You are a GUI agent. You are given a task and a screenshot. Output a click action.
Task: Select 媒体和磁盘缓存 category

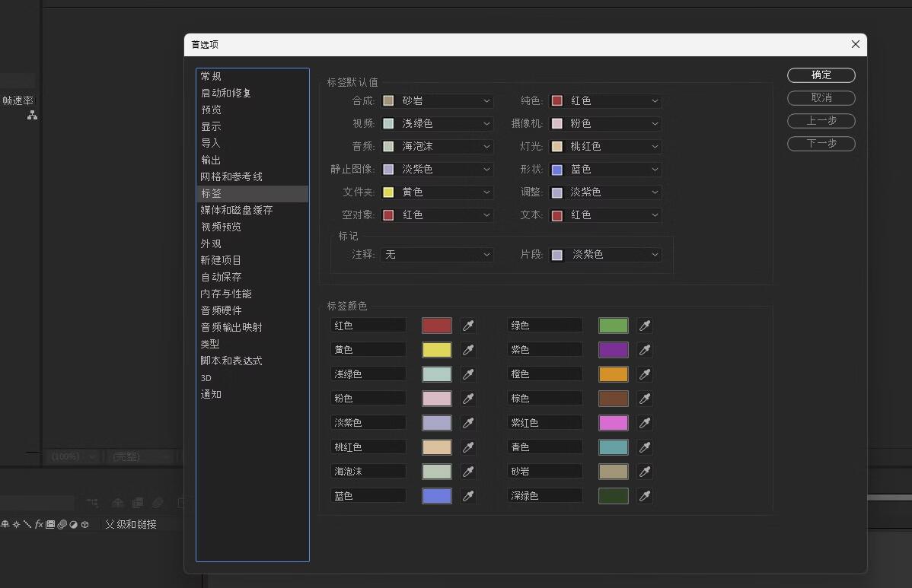253,210
